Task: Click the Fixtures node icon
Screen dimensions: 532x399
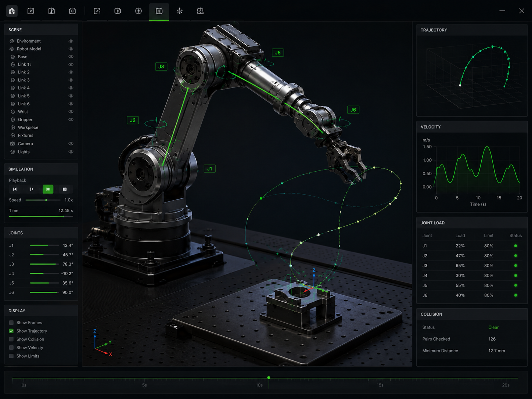Action: (12, 136)
